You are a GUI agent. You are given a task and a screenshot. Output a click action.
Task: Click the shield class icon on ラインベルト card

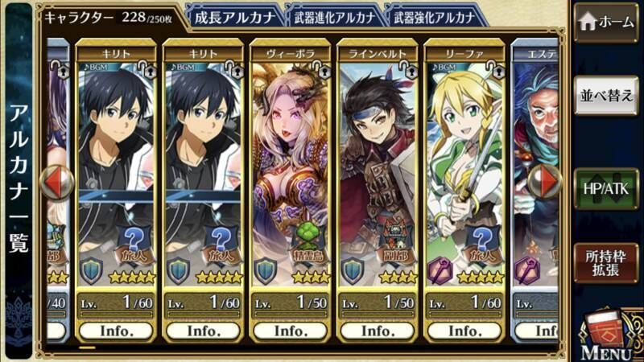point(353,270)
